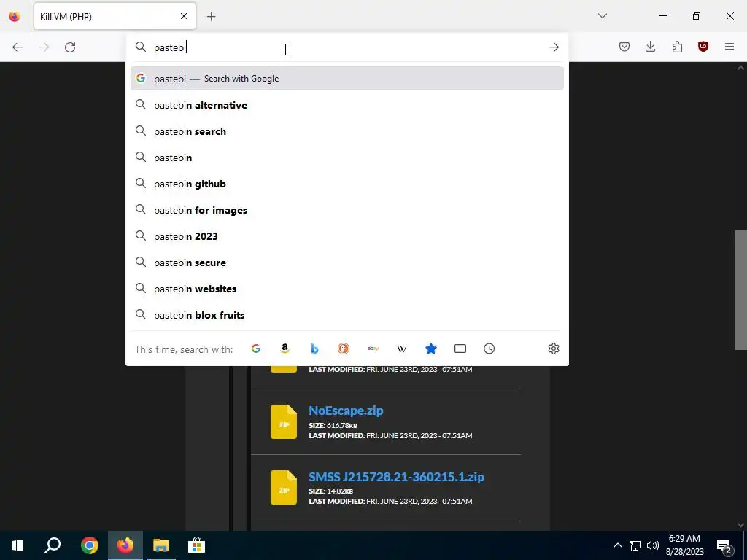Choose suggestion 'pastebin search'

(347, 131)
